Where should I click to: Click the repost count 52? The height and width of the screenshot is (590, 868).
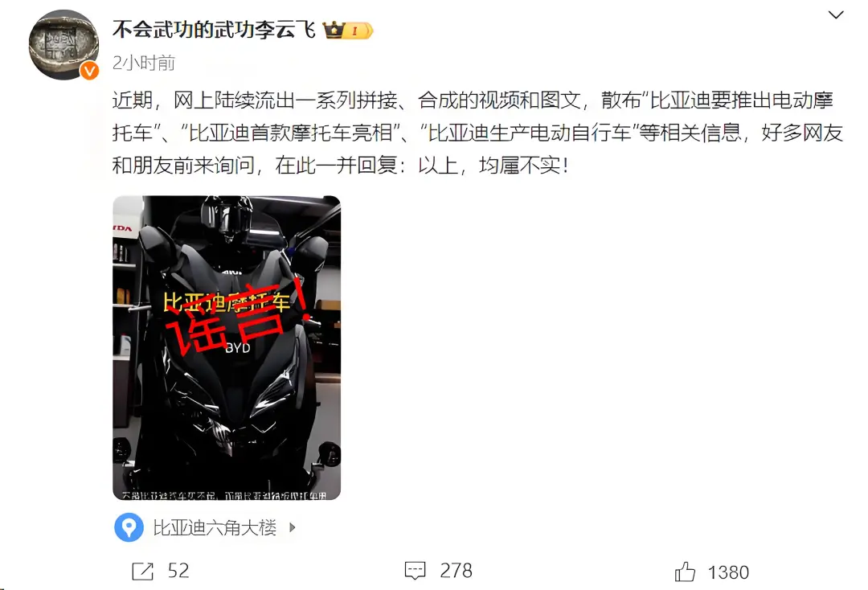coord(178,571)
